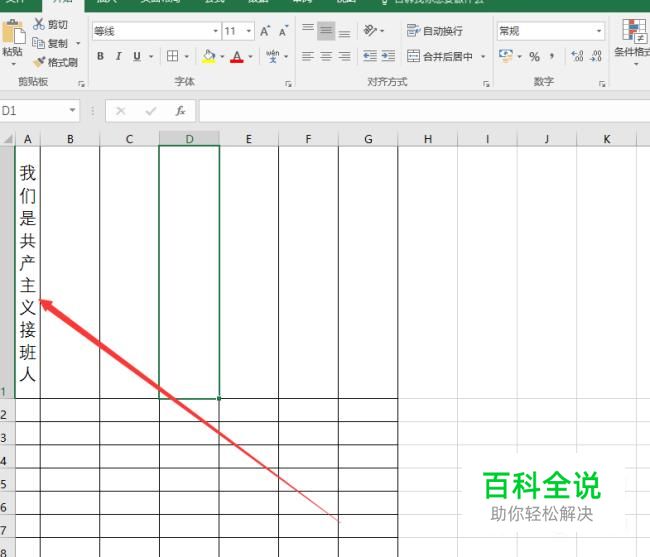The width and height of the screenshot is (650, 557).
Task: Apply percent style
Action: pos(534,57)
